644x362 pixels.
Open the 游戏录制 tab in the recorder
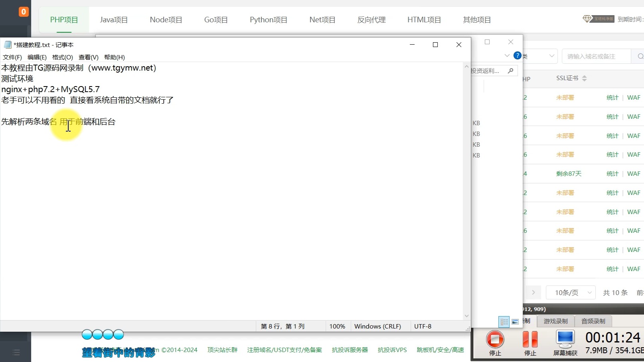pyautogui.click(x=555, y=321)
